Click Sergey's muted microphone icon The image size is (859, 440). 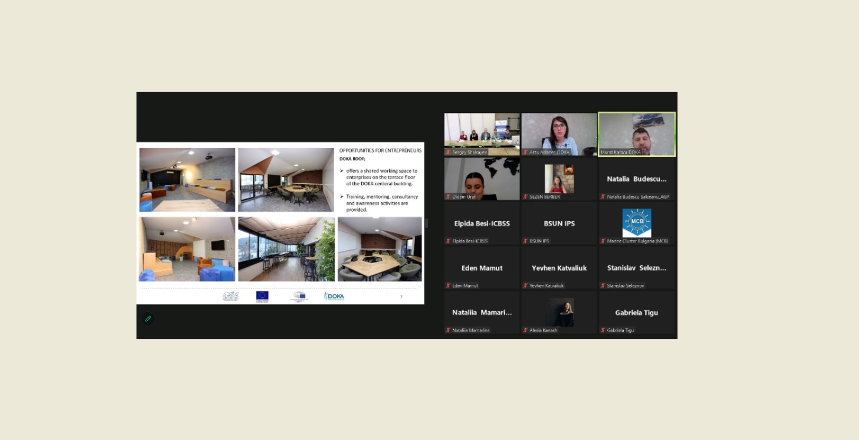pos(448,152)
